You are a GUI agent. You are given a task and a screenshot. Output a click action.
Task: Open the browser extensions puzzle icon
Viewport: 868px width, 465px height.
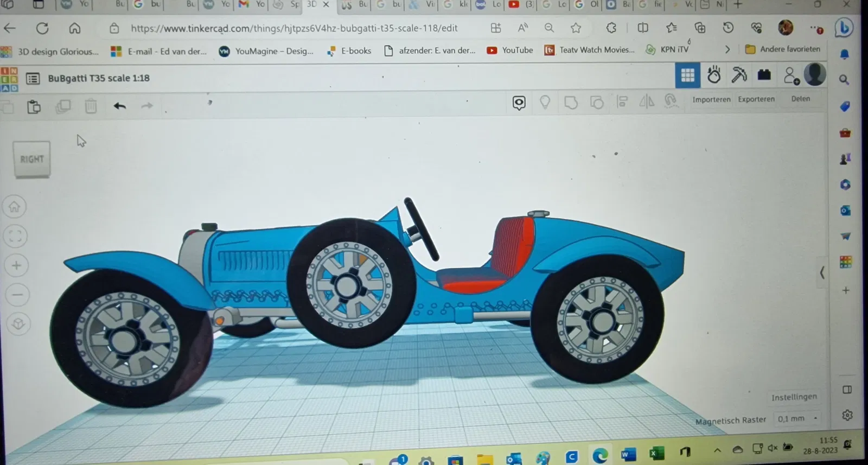coord(611,28)
